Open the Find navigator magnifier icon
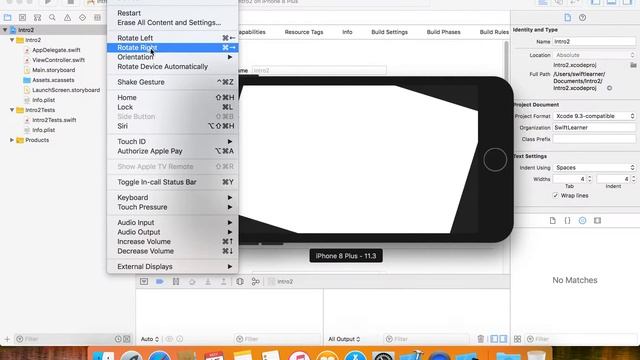Screen dimensions: 640x360 pyautogui.click(x=52, y=18)
